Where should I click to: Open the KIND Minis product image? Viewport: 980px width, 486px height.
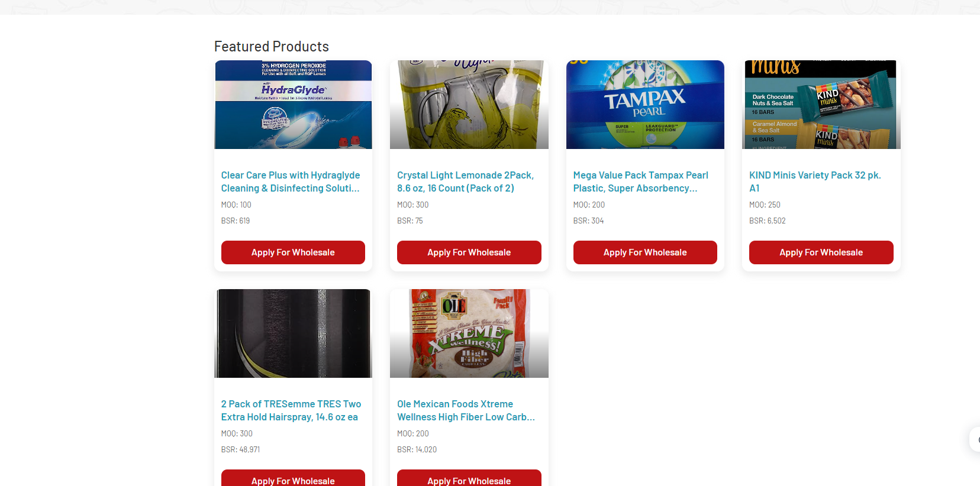coord(821,105)
